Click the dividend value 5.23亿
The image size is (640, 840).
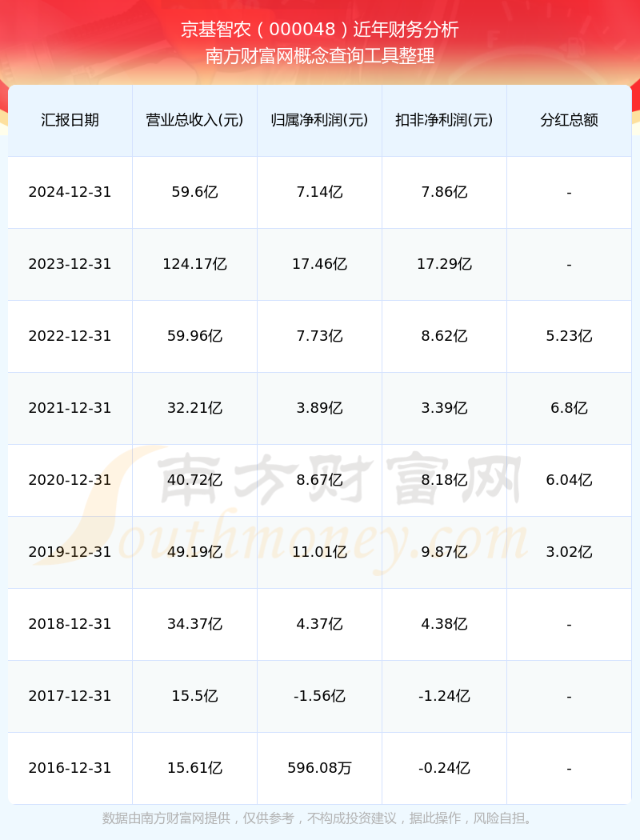(x=570, y=336)
